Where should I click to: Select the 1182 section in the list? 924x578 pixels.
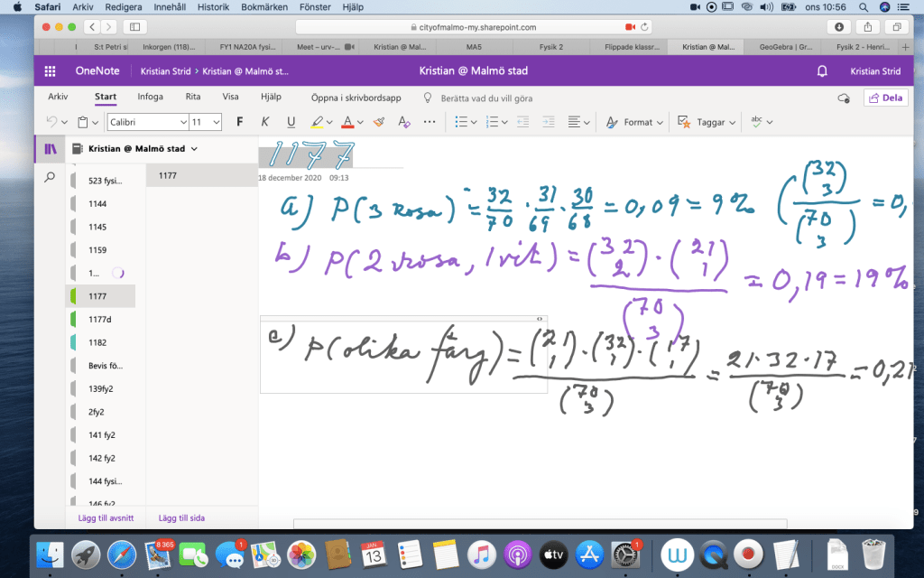pyautogui.click(x=97, y=342)
